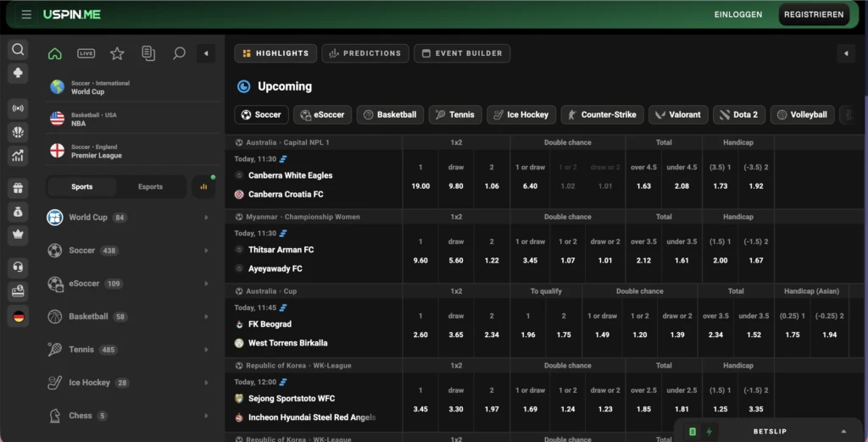868x442 pixels.
Task: Open search from the left icon rail
Action: (18, 50)
